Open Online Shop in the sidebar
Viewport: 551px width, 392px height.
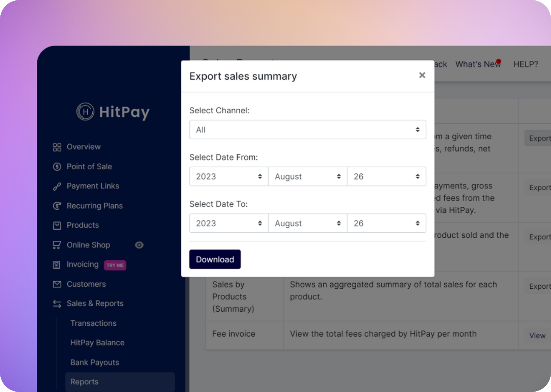tap(88, 245)
